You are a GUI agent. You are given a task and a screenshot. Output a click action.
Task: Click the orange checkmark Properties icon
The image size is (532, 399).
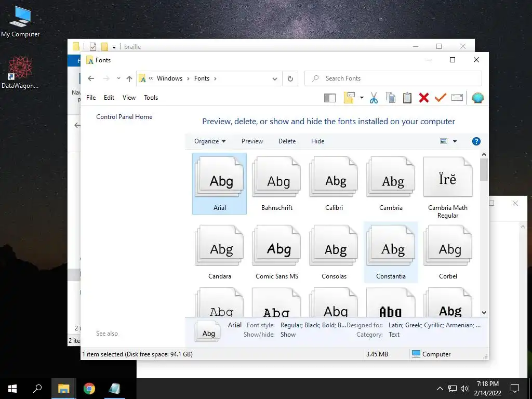[441, 98]
